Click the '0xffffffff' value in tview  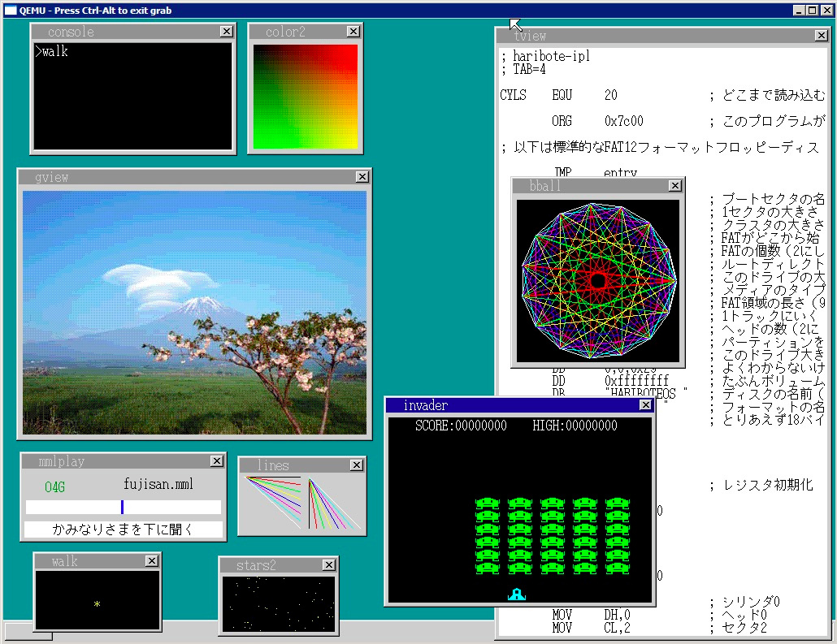click(x=636, y=380)
